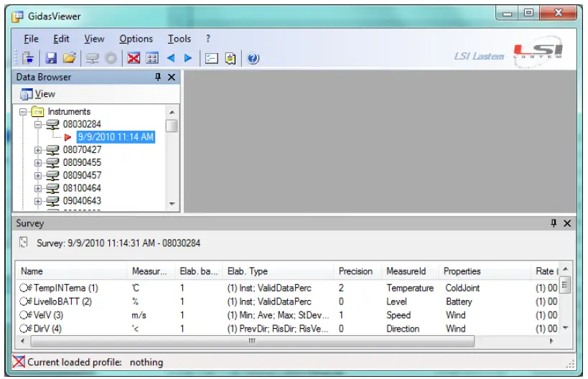Viewport: 588px width, 379px height.
Task: Open the Options menu
Action: (136, 39)
